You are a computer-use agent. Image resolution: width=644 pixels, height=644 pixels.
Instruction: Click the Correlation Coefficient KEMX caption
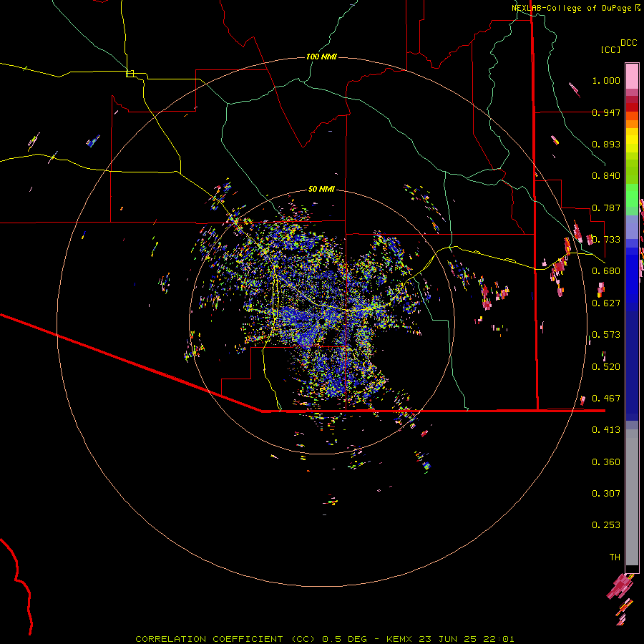pos(325,639)
